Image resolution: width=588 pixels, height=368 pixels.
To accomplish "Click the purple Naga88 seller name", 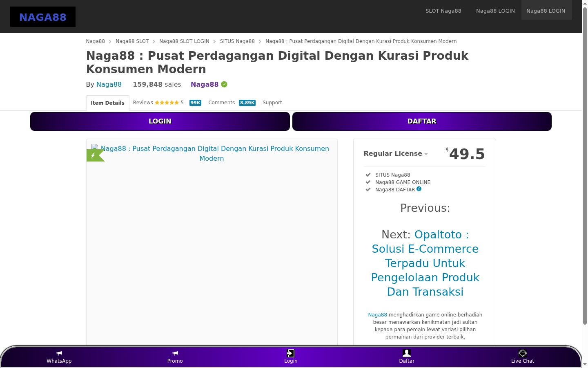I will tap(205, 84).
